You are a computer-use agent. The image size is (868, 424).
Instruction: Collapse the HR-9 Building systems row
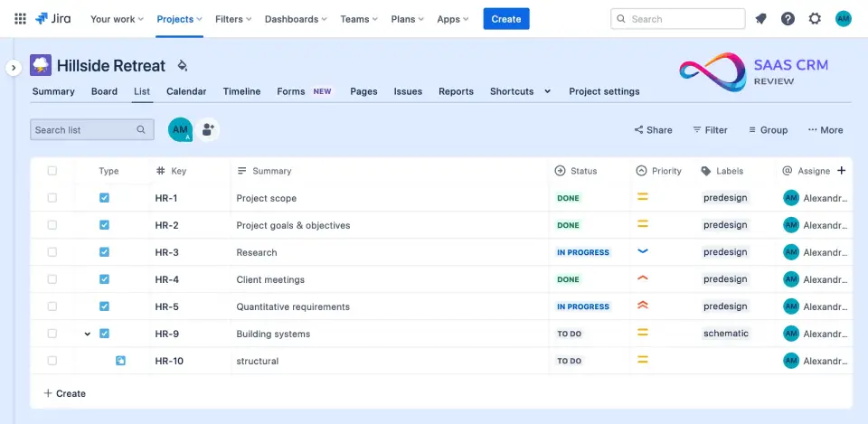pos(88,334)
